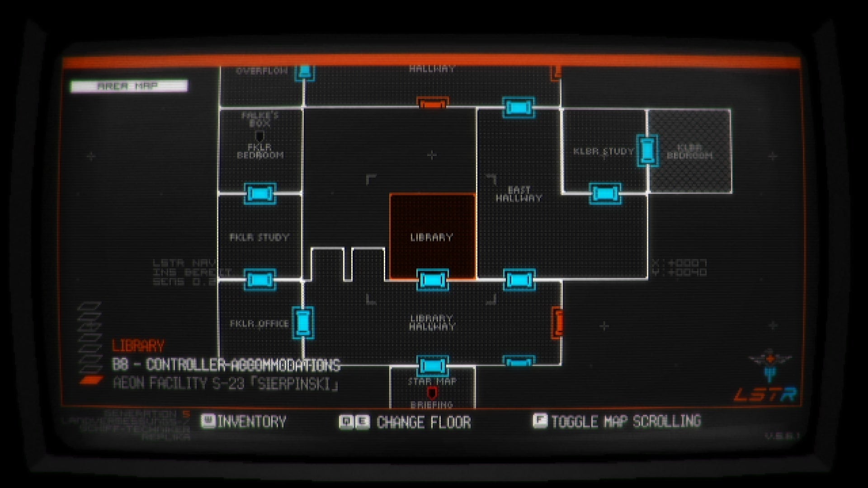Select the Area Map tab at top left

click(128, 84)
